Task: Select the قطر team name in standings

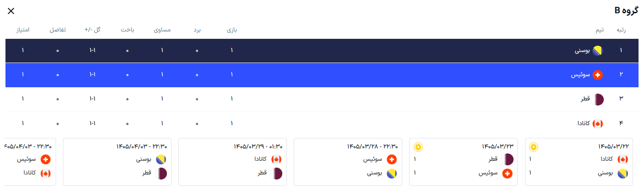Action: pos(585,99)
